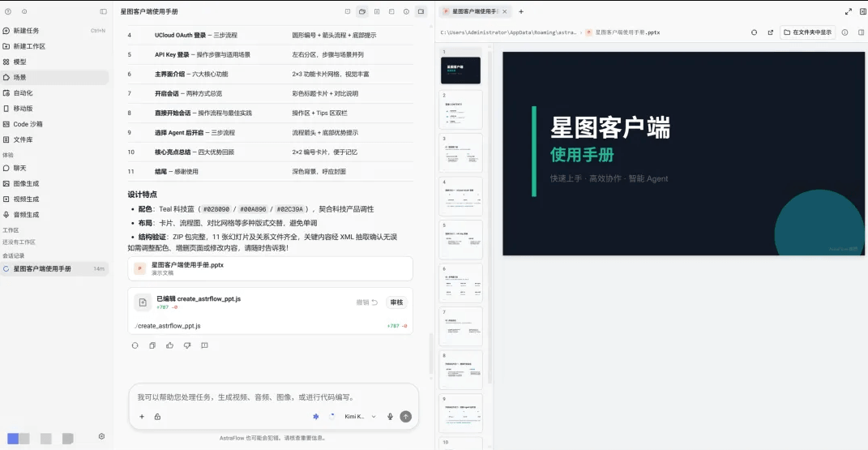This screenshot has width=868, height=450.
Task: Select slide 4 thumbnail
Action: 460,196
